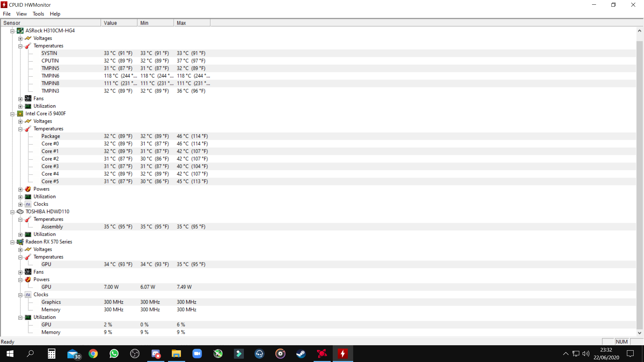Click the Sensor column header

[51, 23]
